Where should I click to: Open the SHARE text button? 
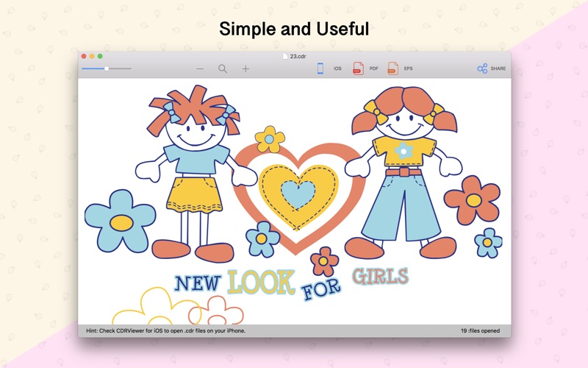pos(498,68)
